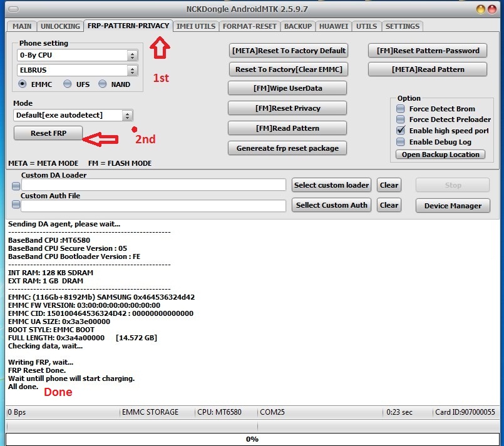Switch to the UNLOCKING tab
Viewport: 504px width, 446px height.
click(60, 26)
